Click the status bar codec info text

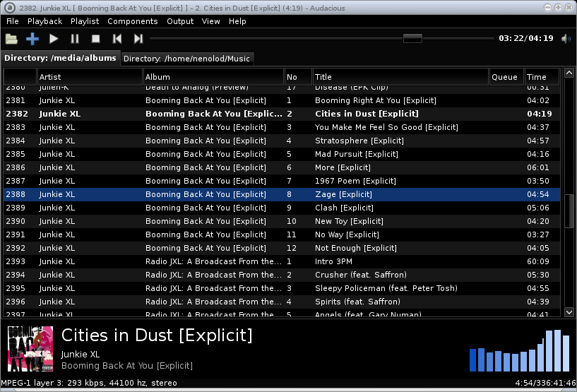89,383
